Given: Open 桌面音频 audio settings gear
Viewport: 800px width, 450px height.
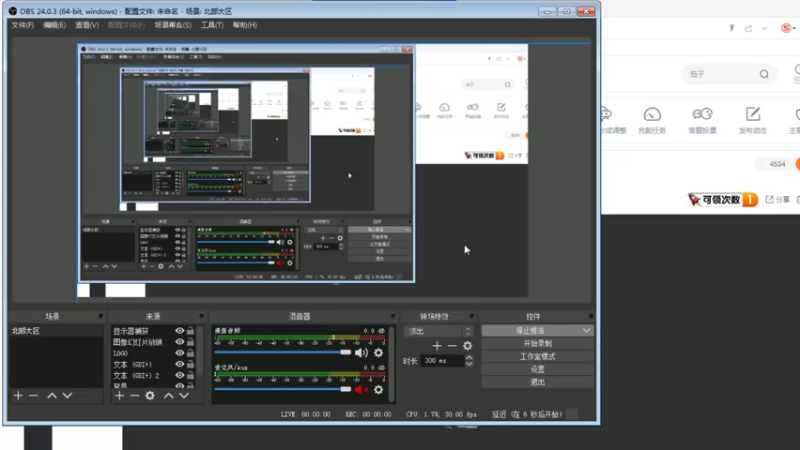Looking at the screenshot, I should pyautogui.click(x=378, y=353).
